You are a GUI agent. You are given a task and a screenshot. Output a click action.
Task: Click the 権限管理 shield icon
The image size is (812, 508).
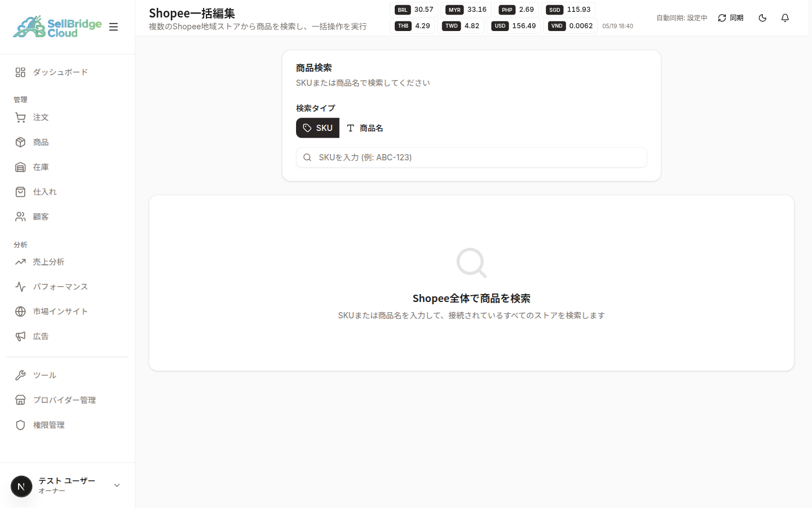coord(20,425)
